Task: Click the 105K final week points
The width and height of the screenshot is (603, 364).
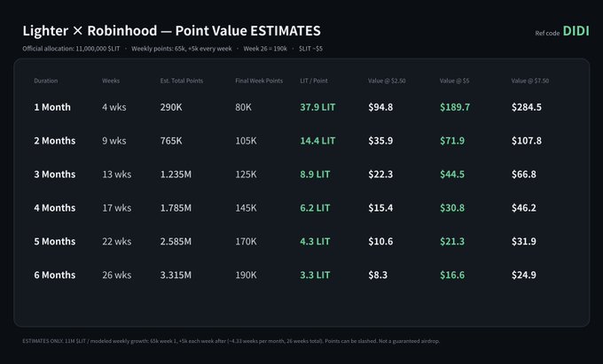Action: coord(246,141)
